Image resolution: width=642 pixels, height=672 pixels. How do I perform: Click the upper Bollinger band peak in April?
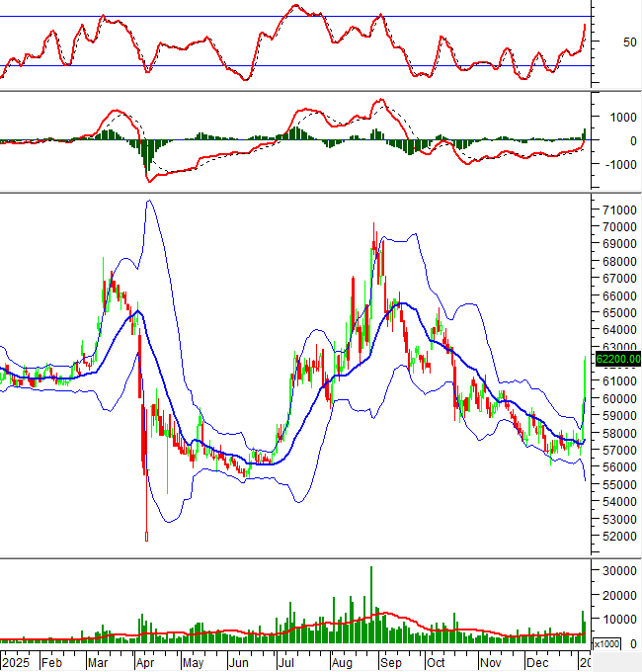[x=148, y=201]
